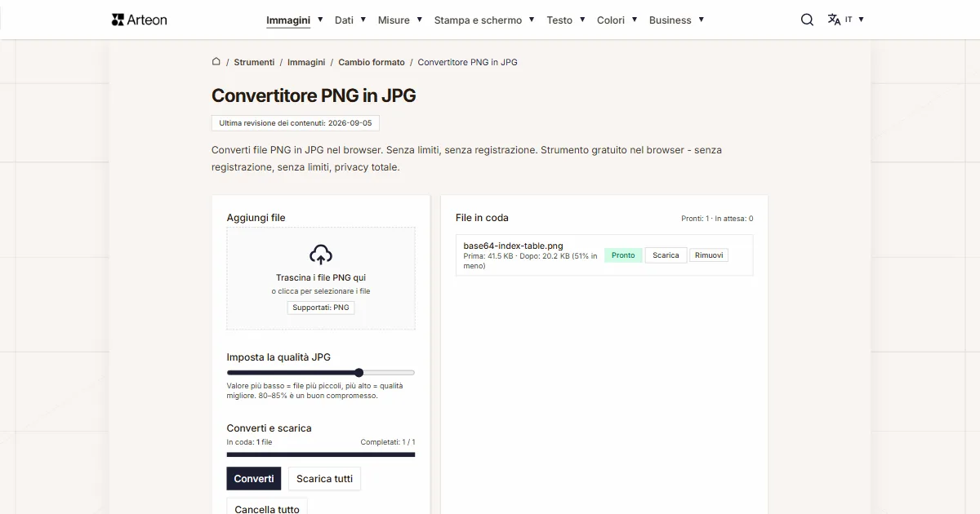Click the file name base64-index-table.png
The height and width of the screenshot is (514, 980).
[x=513, y=246]
